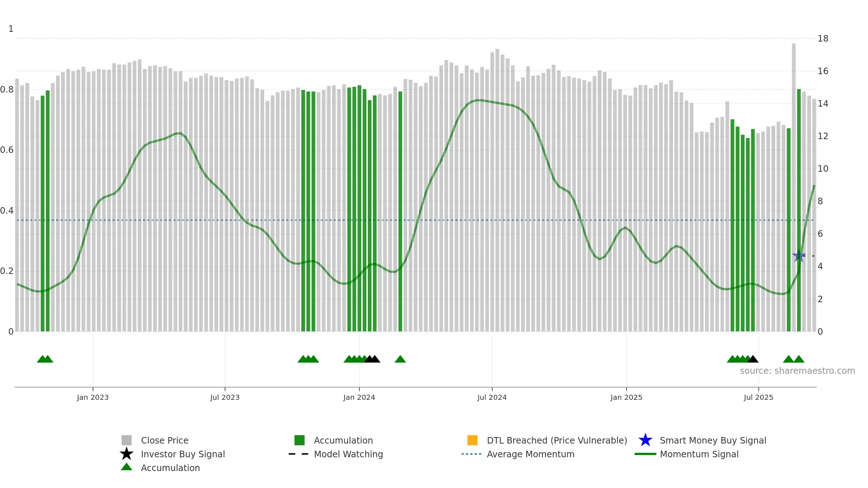
Task: Click the blue star marker on the chart
Action: 799,256
